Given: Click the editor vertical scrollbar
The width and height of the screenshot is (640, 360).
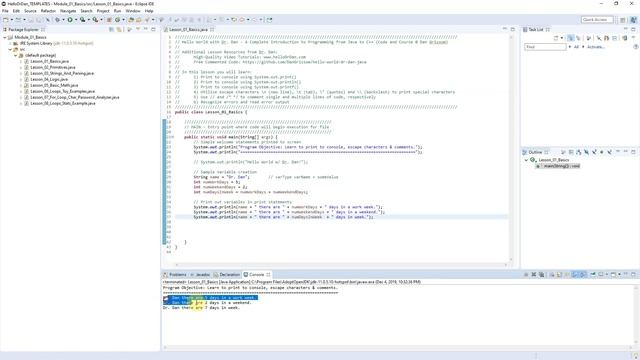Looking at the screenshot, I should 511,147.
